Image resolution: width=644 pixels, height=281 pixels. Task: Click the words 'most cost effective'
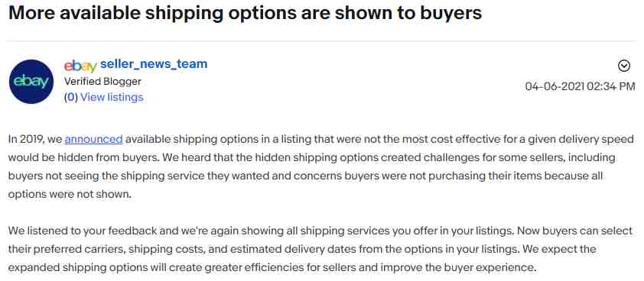pyautogui.click(x=441, y=139)
